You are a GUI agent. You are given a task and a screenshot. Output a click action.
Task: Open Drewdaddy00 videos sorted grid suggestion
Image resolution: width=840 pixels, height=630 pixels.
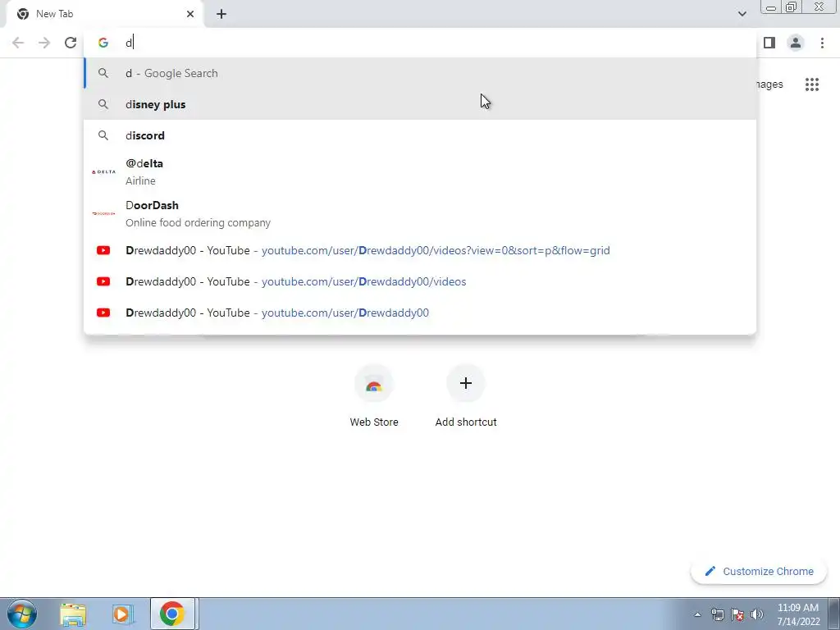[x=420, y=250]
